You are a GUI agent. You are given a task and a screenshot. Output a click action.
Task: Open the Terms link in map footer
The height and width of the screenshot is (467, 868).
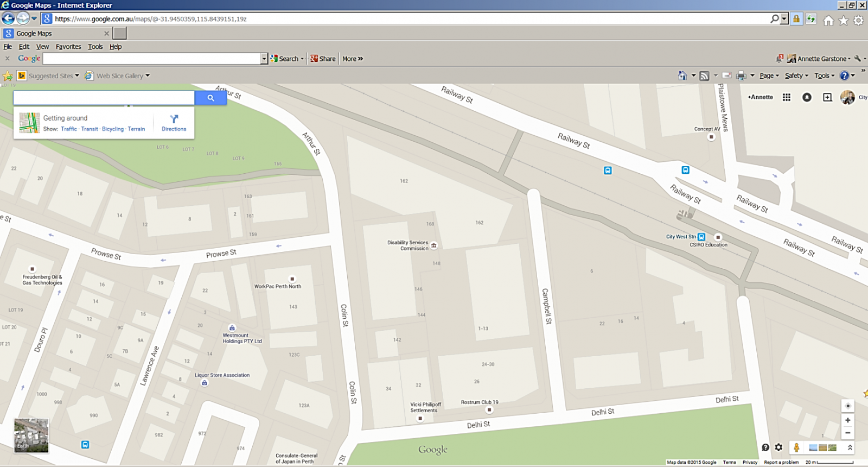click(729, 463)
